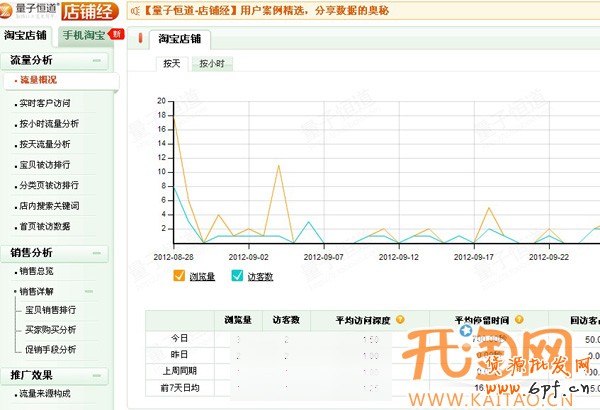Viewport: 600px width, 410px height.
Task: Go to 流量来源构成 page
Action: point(44,394)
